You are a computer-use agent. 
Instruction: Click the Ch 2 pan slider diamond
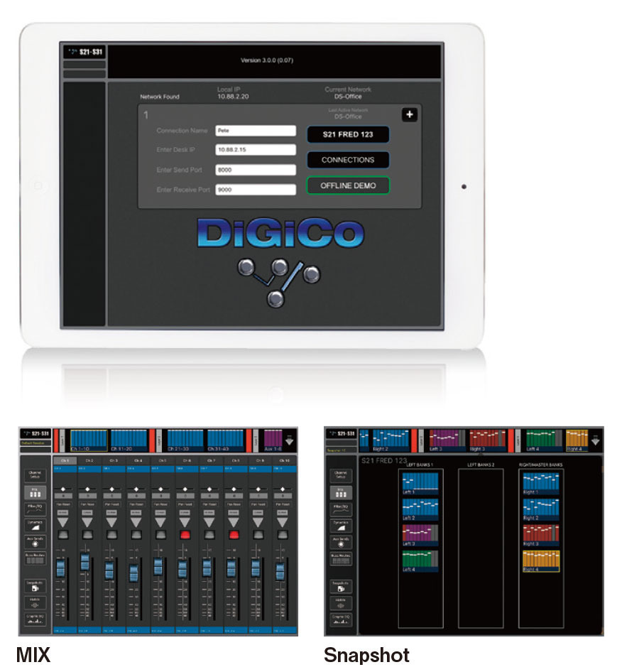[x=87, y=489]
